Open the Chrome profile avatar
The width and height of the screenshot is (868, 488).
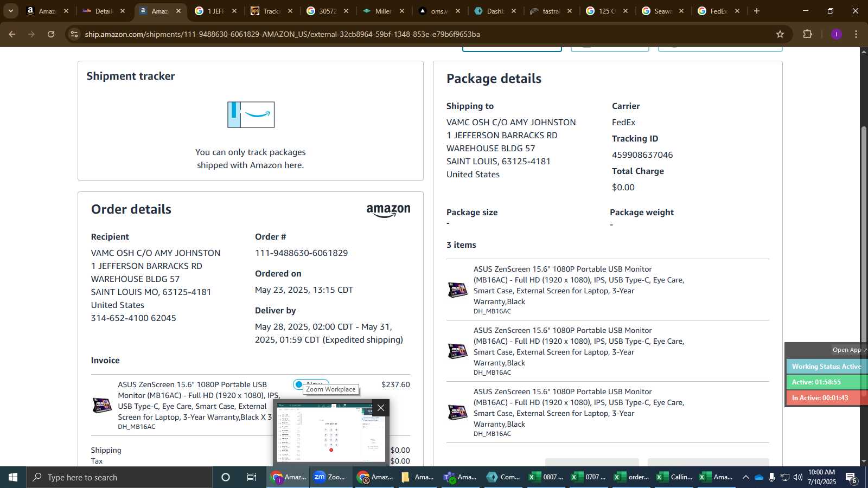836,34
